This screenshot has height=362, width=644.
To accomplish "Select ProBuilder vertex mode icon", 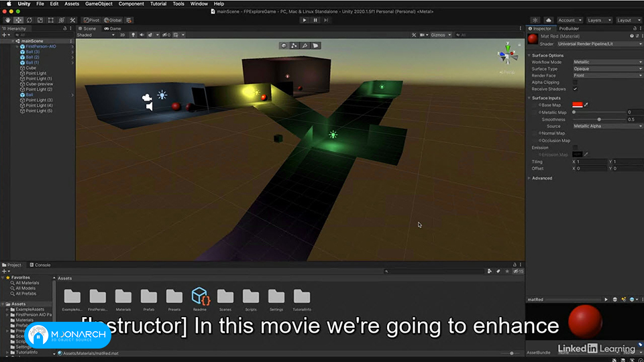I will (294, 46).
